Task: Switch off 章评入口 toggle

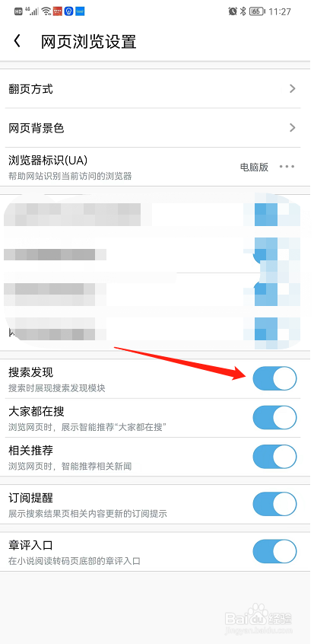Action: click(274, 551)
